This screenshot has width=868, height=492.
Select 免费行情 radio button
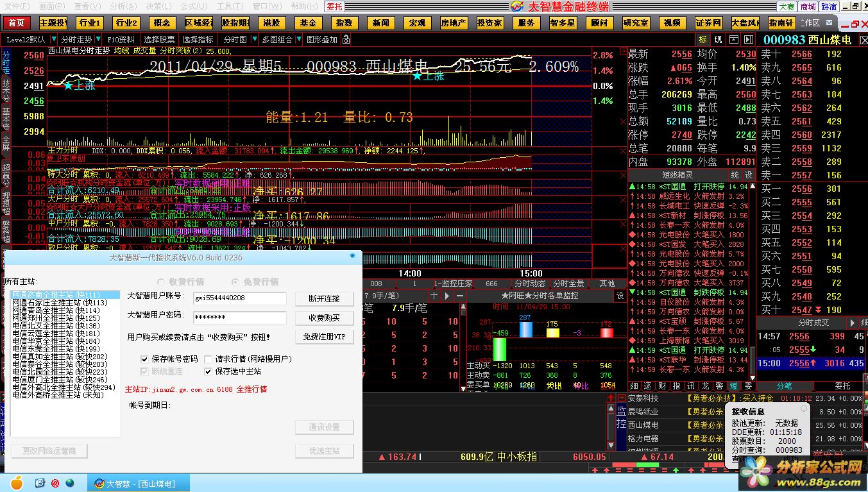pyautogui.click(x=235, y=282)
